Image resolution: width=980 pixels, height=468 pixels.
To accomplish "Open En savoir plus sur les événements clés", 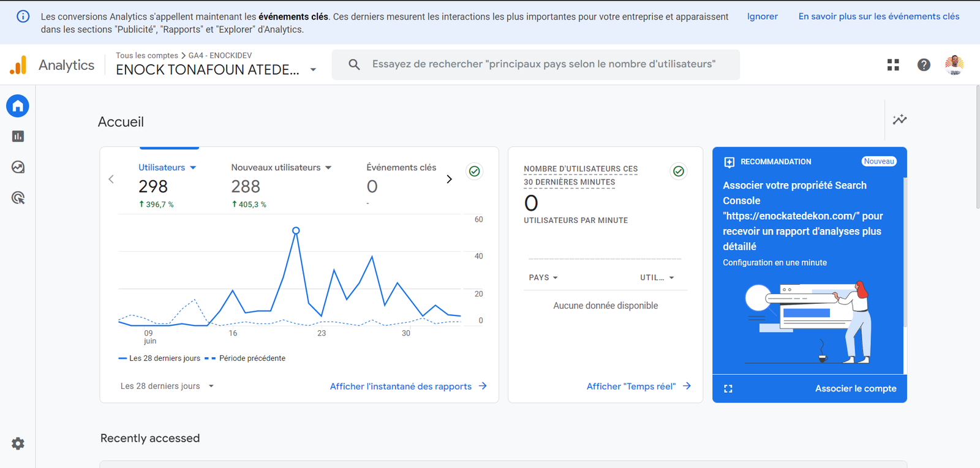I will coord(879,17).
